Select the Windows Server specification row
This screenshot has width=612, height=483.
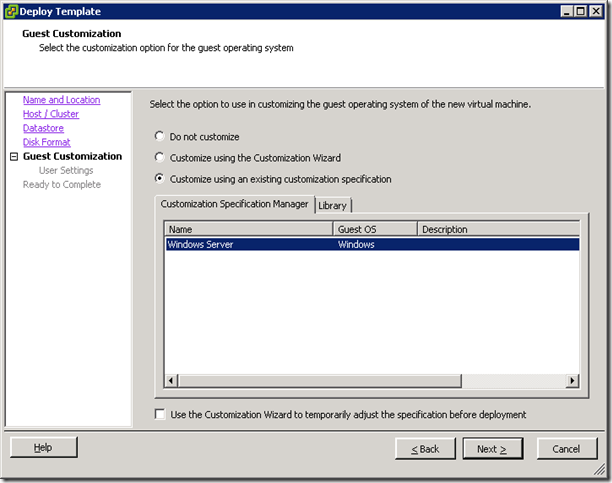pos(373,244)
